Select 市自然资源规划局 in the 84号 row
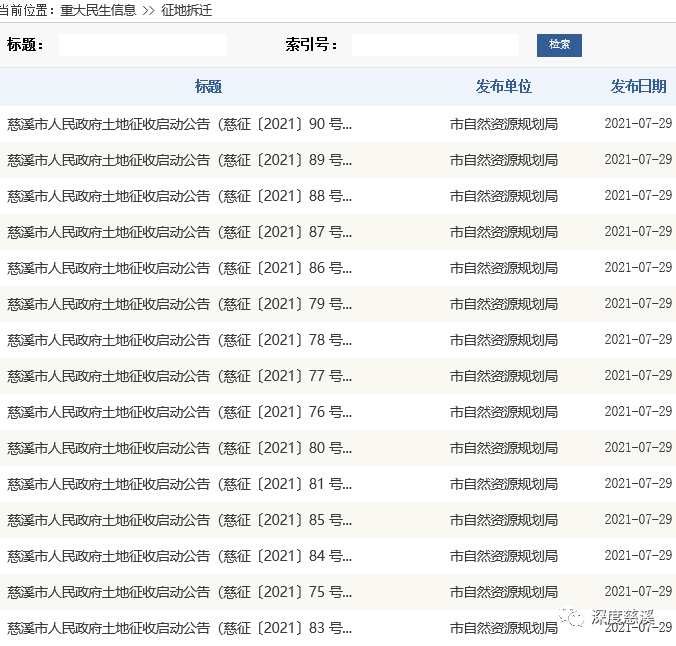 tap(504, 556)
